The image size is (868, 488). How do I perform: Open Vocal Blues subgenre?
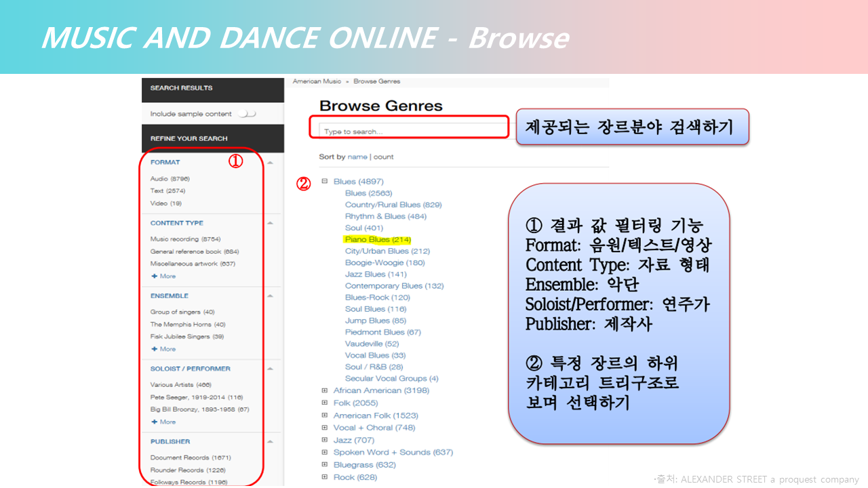[x=376, y=355]
